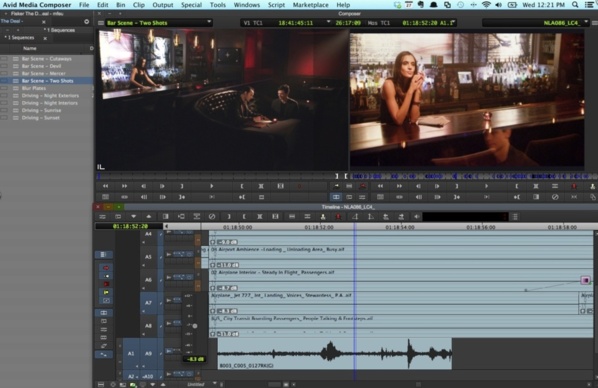Image resolution: width=598 pixels, height=388 pixels.
Task: Click the Name column header in bin
Action: [x=30, y=48]
